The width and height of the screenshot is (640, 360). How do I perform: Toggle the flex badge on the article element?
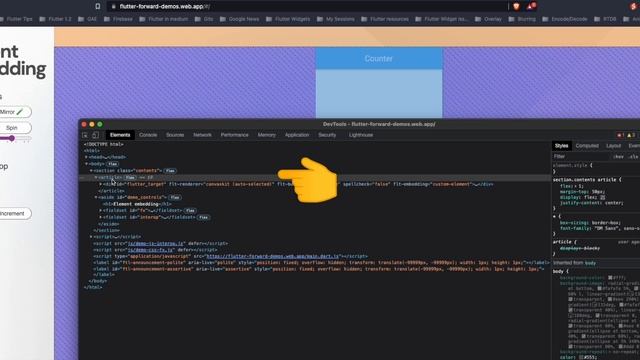click(130, 178)
